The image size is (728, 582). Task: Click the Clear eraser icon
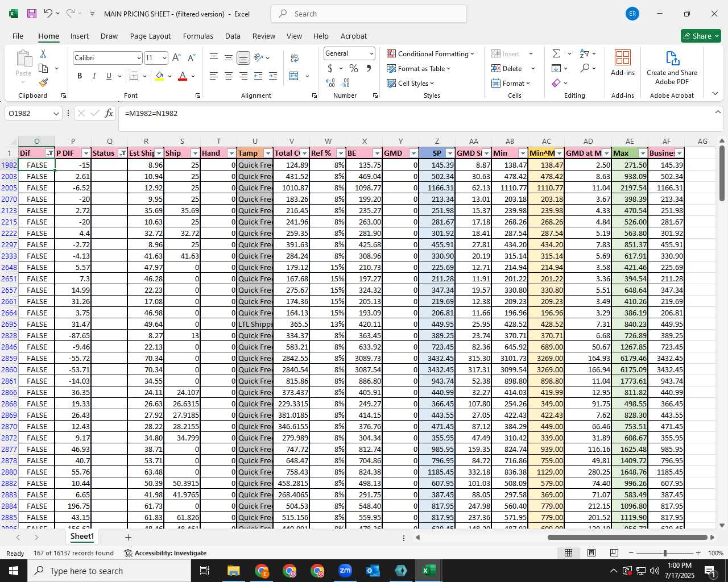[x=556, y=84]
